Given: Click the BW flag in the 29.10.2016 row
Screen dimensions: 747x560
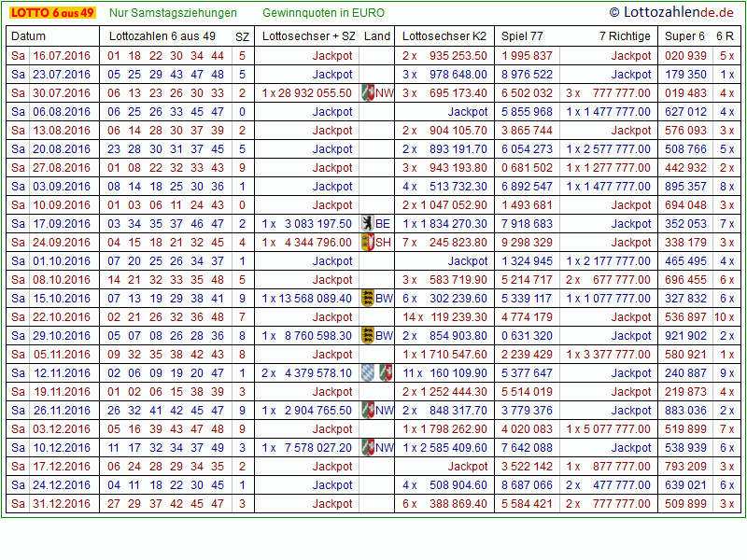Looking at the screenshot, I should [368, 335].
